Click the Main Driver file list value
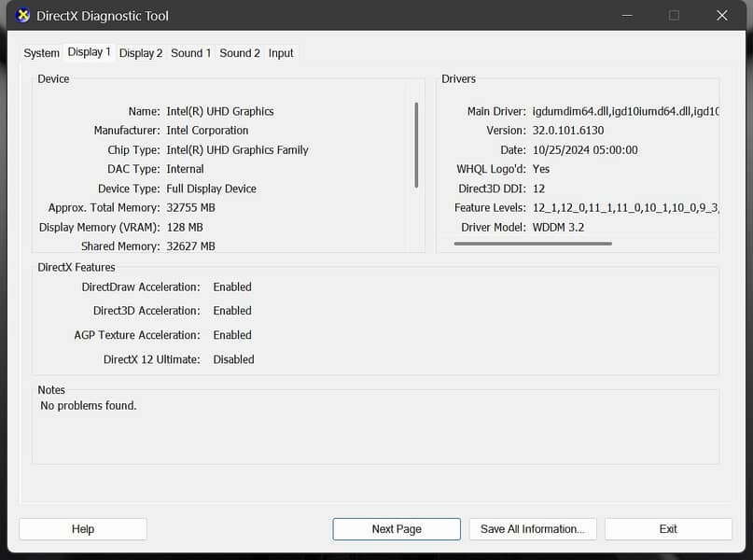 click(x=625, y=111)
